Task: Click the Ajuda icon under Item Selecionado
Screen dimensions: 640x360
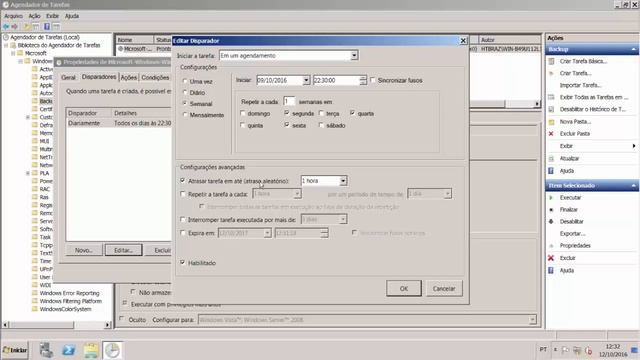Action: tap(551, 270)
